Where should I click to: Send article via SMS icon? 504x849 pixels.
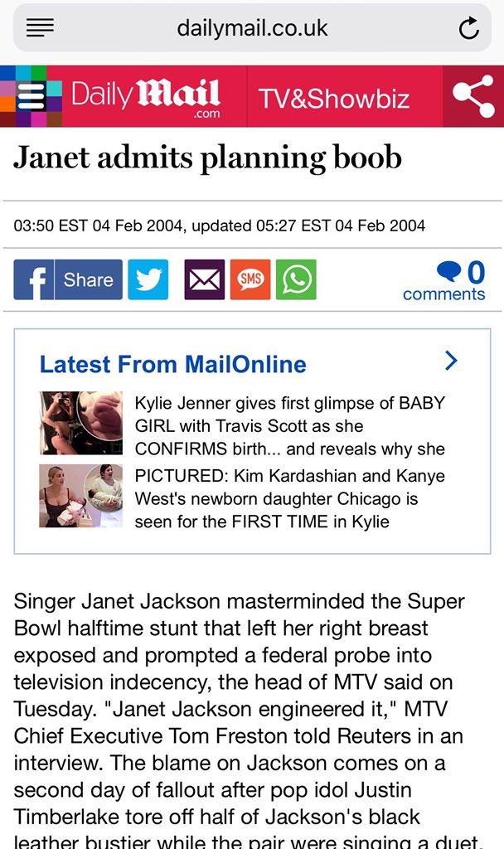coord(250,279)
